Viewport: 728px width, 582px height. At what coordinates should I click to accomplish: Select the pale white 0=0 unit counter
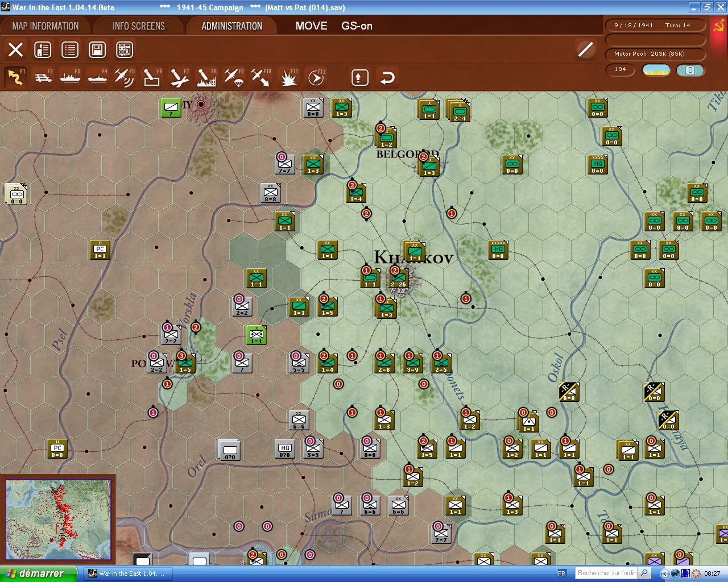pyautogui.click(x=16, y=194)
